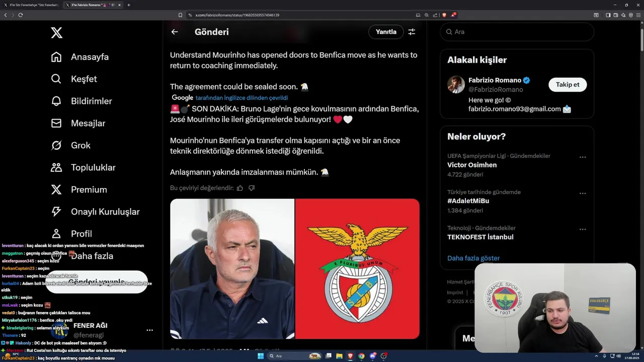Click the Onaylı Kuruluşlar lightning icon
The height and width of the screenshot is (362, 644).
point(56,212)
